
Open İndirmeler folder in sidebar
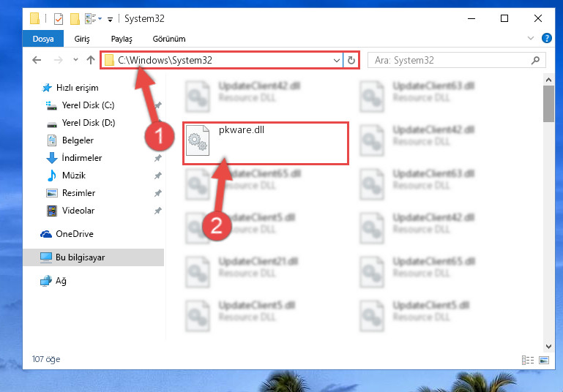tap(82, 158)
